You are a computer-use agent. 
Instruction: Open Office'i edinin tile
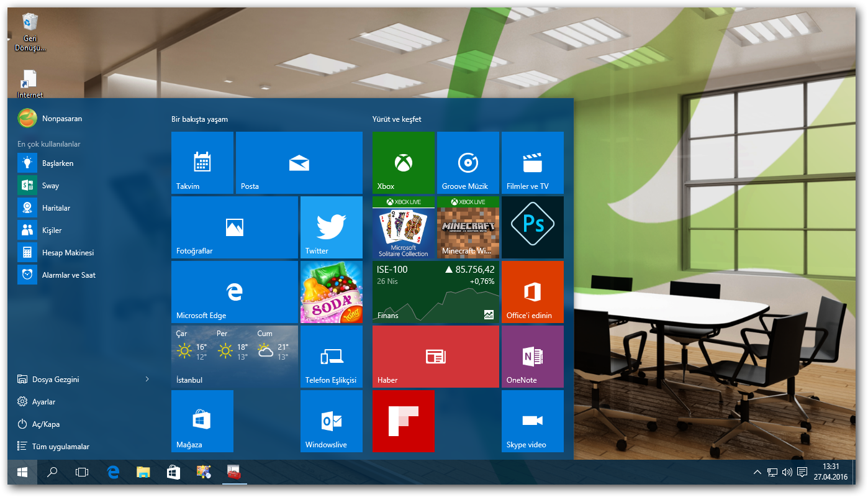(532, 292)
